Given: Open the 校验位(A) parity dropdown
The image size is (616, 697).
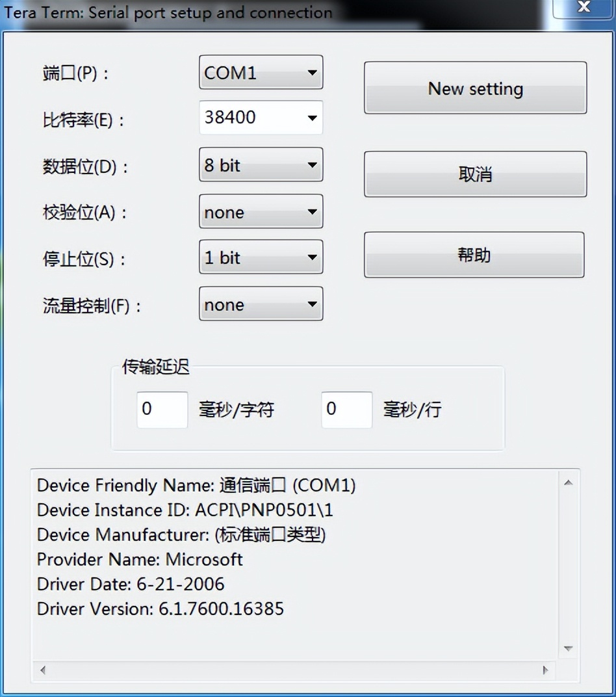Looking at the screenshot, I should [260, 212].
